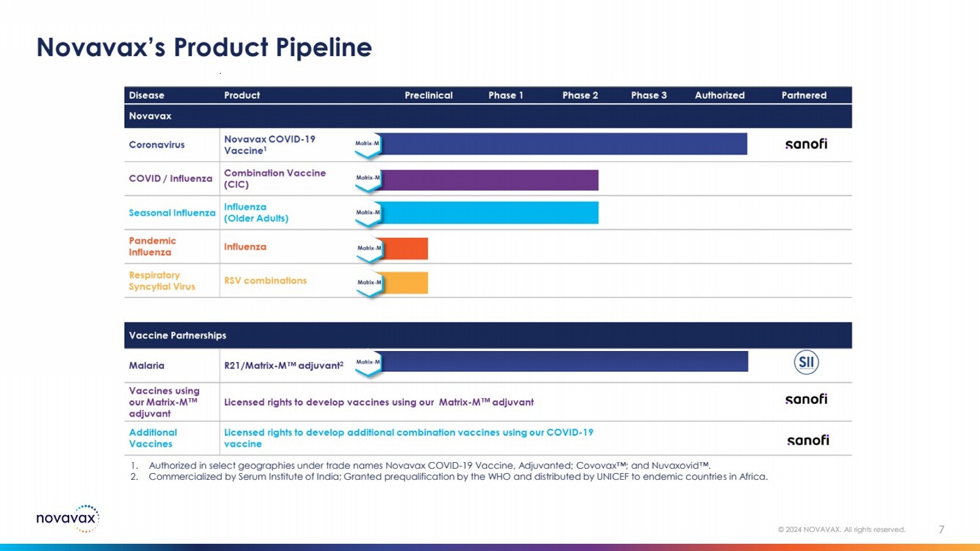Viewport: 980px width, 551px height.
Task: Click the RSV combinations product label
Action: point(265,280)
